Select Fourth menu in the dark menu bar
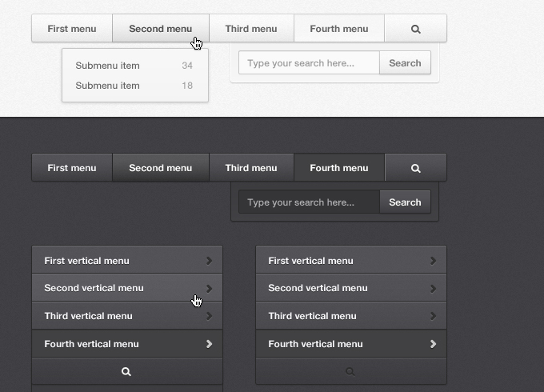Image resolution: width=544 pixels, height=392 pixels. (x=338, y=168)
